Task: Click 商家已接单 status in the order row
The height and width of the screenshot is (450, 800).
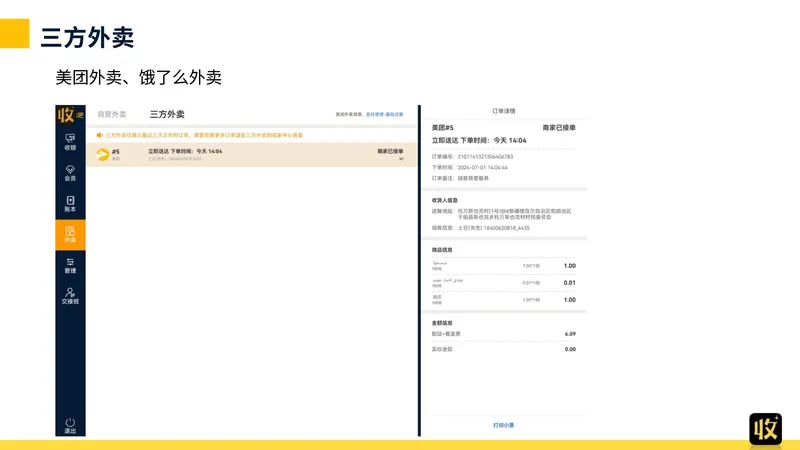Action: point(390,152)
